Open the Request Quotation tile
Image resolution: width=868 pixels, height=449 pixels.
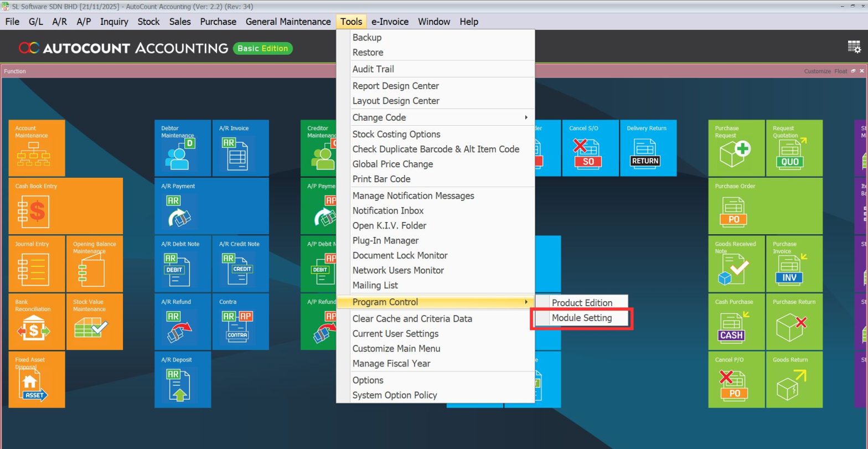[x=794, y=148]
